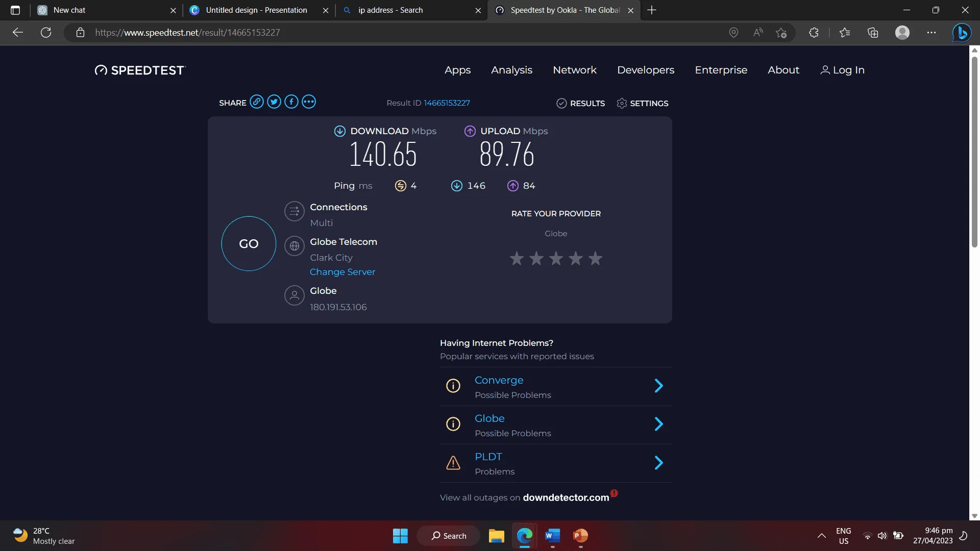Open the Apps menu item

click(x=457, y=70)
